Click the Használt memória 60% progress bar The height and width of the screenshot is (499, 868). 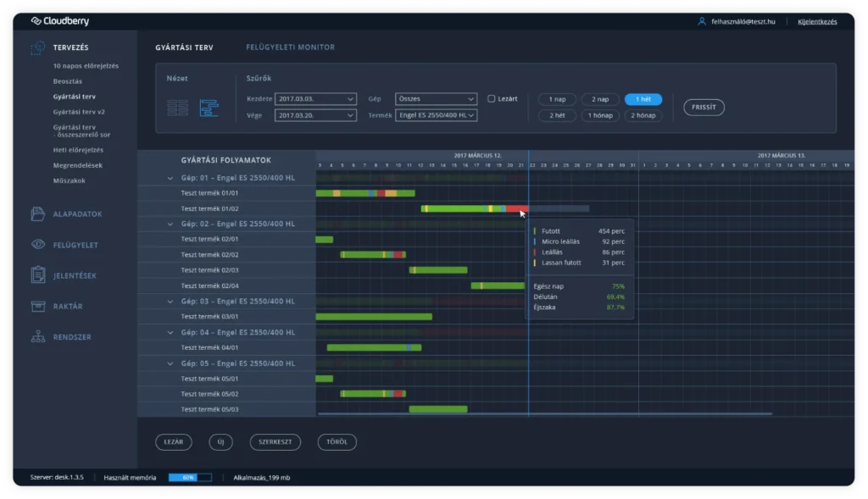(x=190, y=478)
